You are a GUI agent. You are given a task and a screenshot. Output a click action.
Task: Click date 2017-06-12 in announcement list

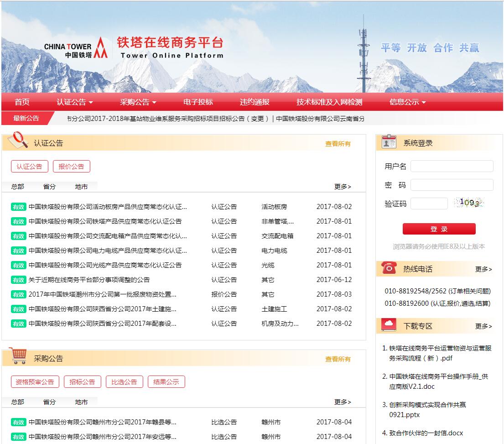(334, 280)
